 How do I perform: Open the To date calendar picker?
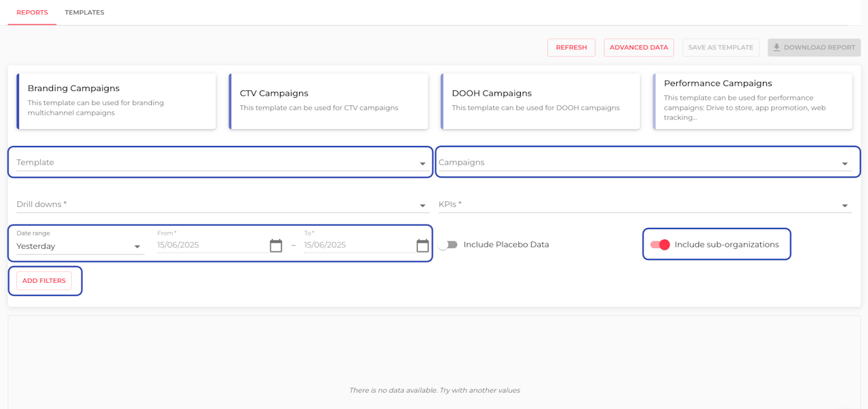click(x=422, y=246)
